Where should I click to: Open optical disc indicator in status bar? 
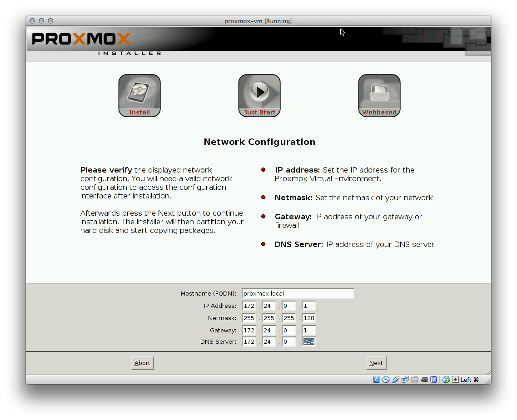click(386, 380)
